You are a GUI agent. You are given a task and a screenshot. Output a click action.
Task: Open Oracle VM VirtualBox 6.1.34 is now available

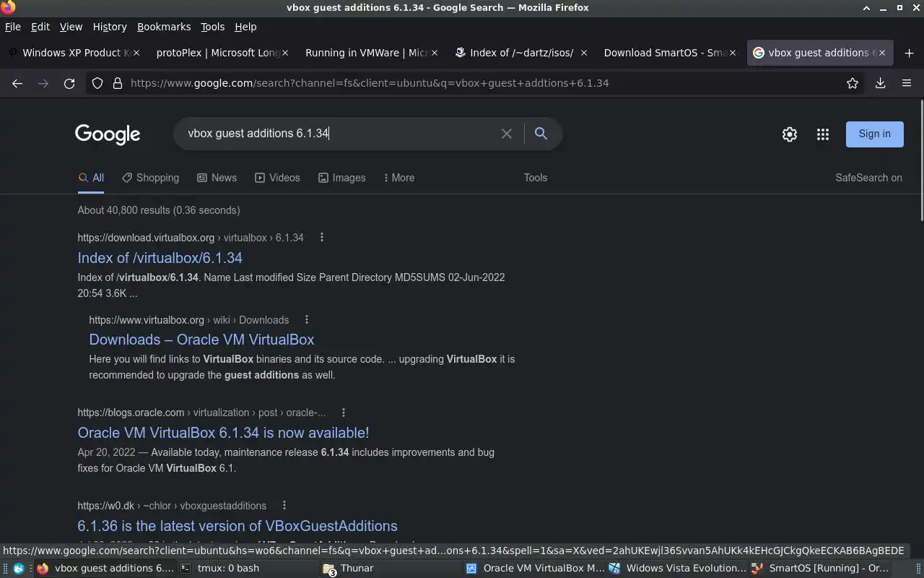click(x=223, y=433)
